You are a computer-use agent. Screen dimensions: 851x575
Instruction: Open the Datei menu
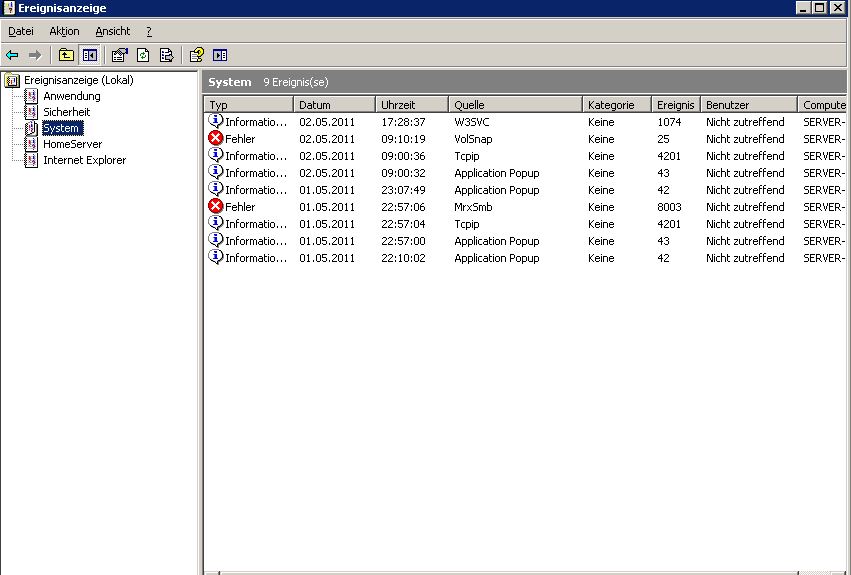[x=21, y=31]
